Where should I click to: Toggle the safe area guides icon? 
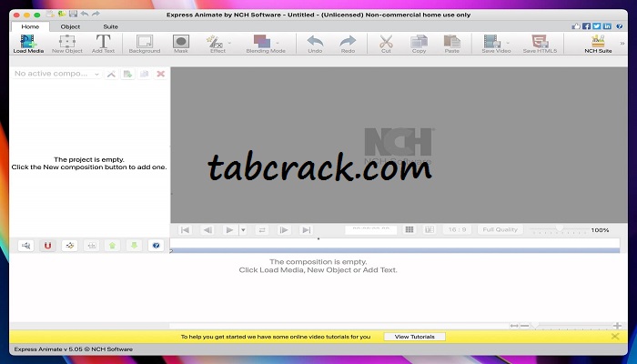pyautogui.click(x=430, y=229)
